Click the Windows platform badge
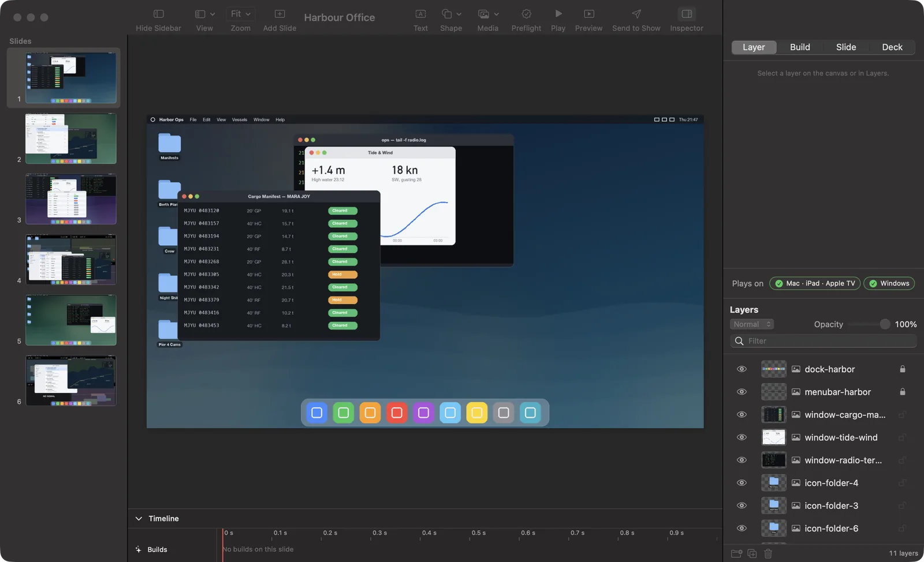924x562 pixels. tap(889, 283)
